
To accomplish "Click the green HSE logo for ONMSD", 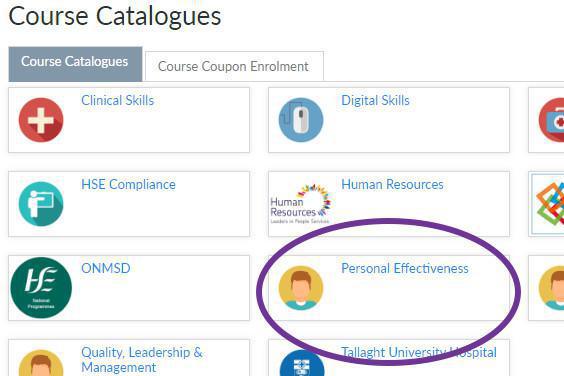I will (41, 287).
